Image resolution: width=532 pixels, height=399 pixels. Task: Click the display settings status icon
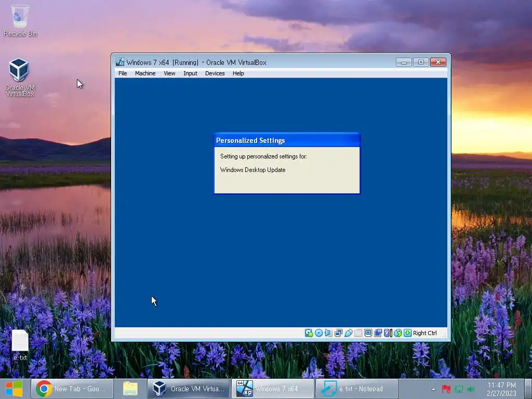(x=368, y=333)
